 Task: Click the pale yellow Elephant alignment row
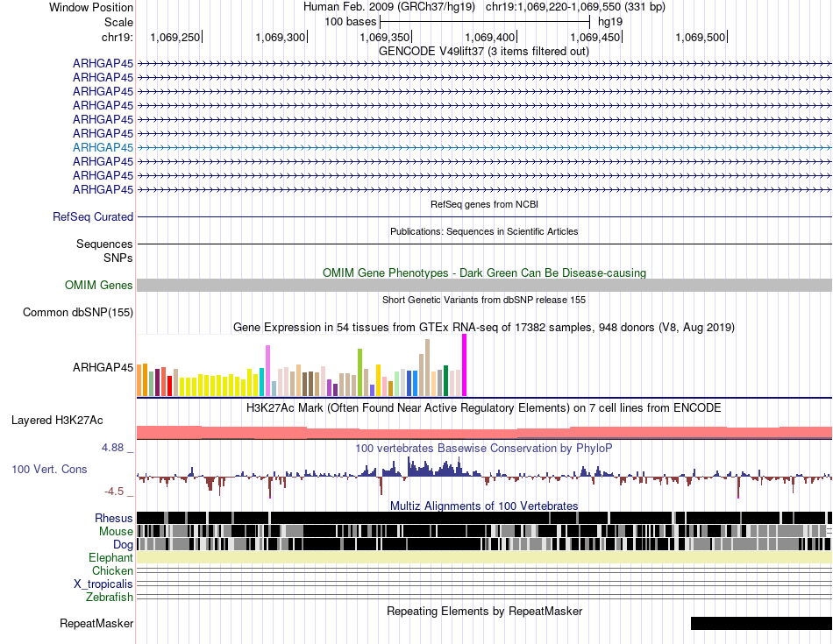click(x=484, y=557)
